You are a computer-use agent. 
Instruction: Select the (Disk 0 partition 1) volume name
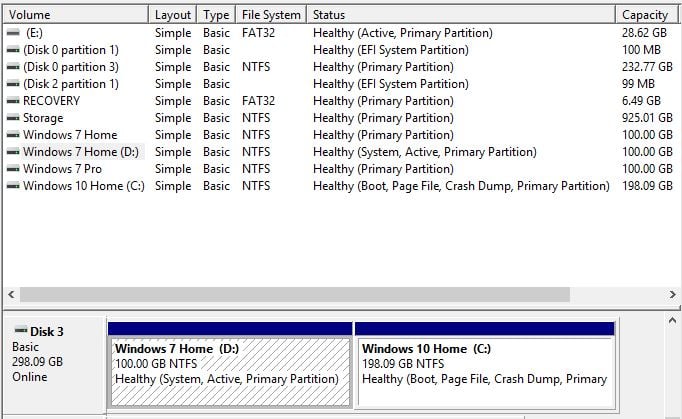pos(71,50)
